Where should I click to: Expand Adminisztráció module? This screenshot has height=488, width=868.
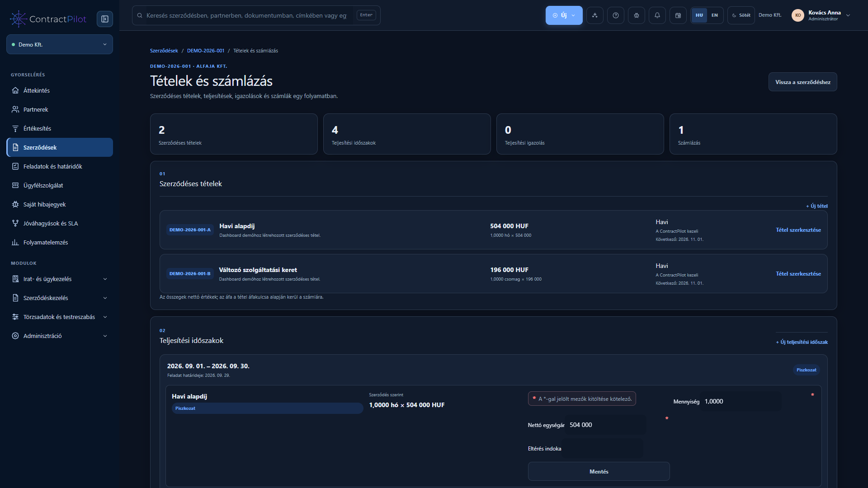pyautogui.click(x=60, y=336)
